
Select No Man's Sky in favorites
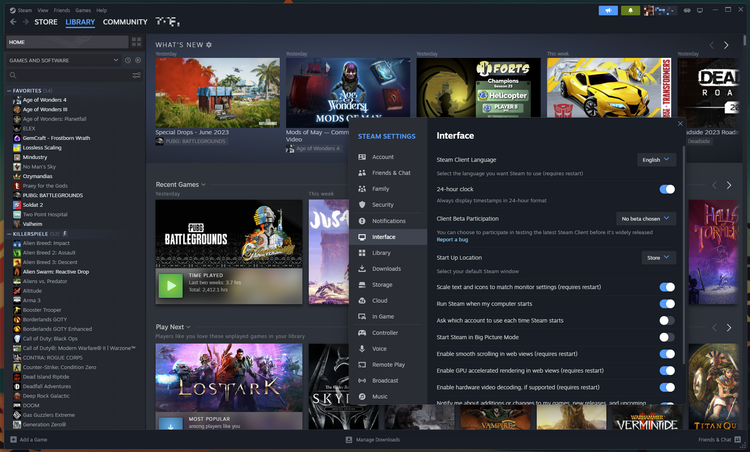tap(39, 166)
